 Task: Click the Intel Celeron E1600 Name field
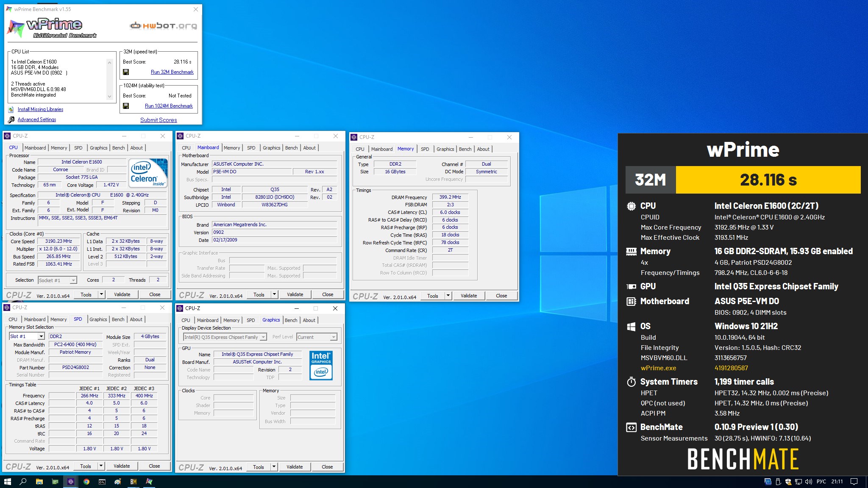point(82,162)
